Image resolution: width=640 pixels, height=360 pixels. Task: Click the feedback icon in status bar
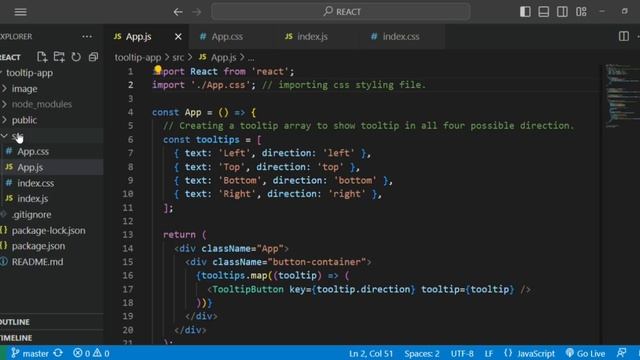pyautogui.click(x=622, y=353)
